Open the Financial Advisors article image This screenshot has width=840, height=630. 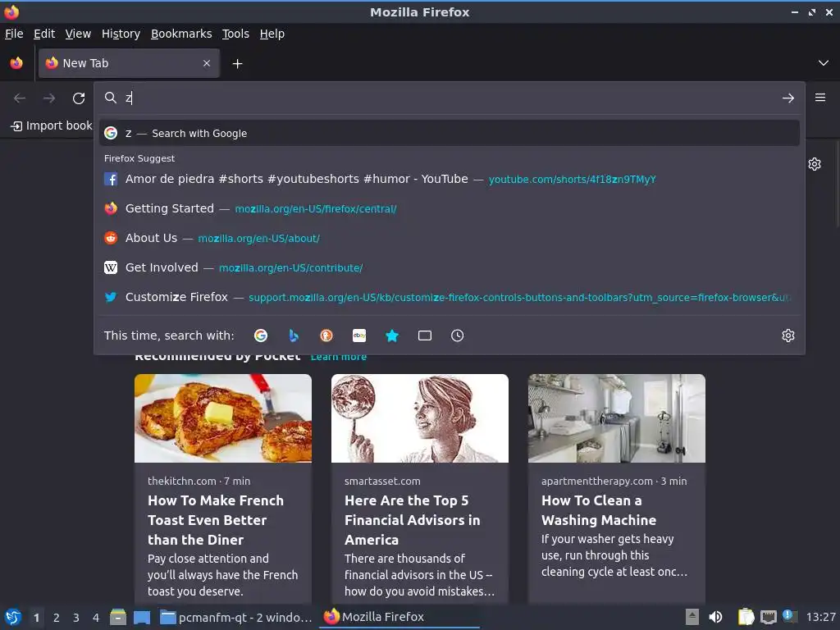pos(420,418)
